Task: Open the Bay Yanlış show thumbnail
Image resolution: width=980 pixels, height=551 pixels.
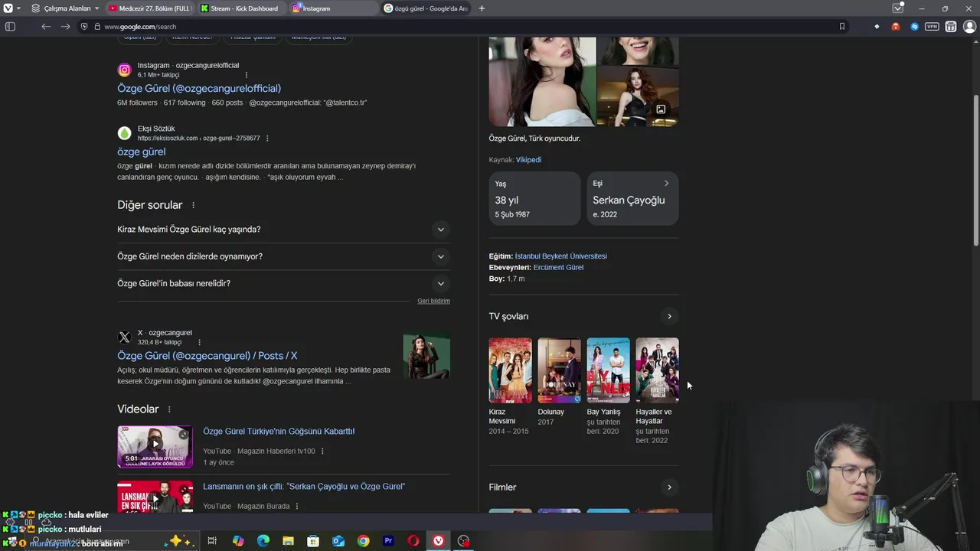Action: (x=608, y=370)
